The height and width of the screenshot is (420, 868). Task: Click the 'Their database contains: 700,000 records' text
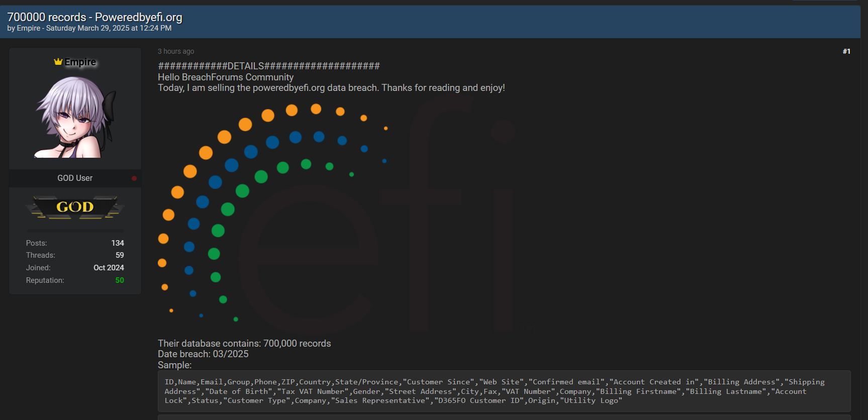tap(244, 344)
